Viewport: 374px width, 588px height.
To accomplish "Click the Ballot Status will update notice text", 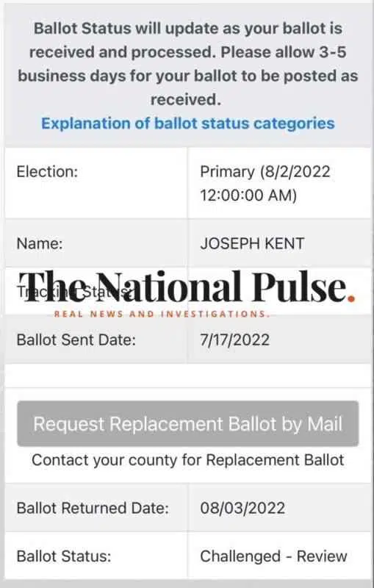I will coord(188,64).
